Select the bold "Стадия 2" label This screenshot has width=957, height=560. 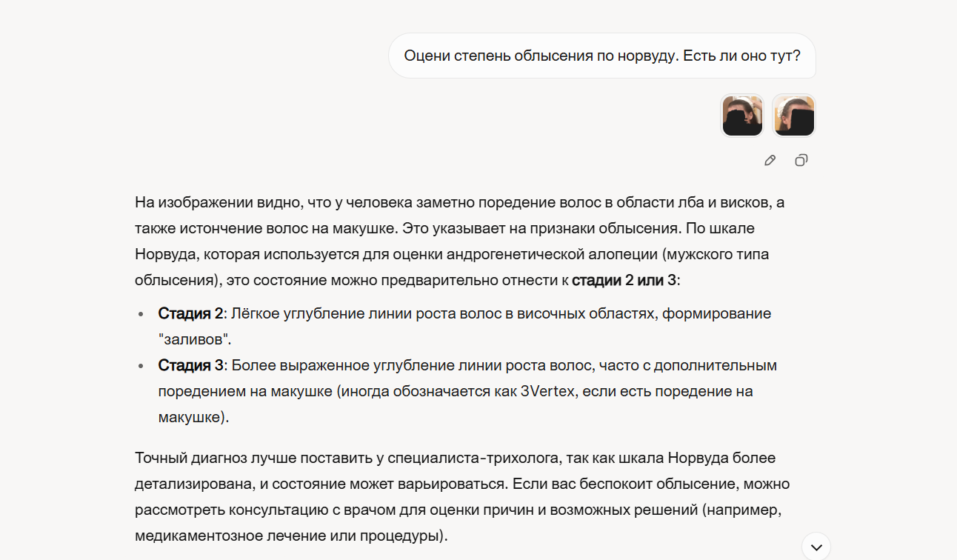point(190,313)
